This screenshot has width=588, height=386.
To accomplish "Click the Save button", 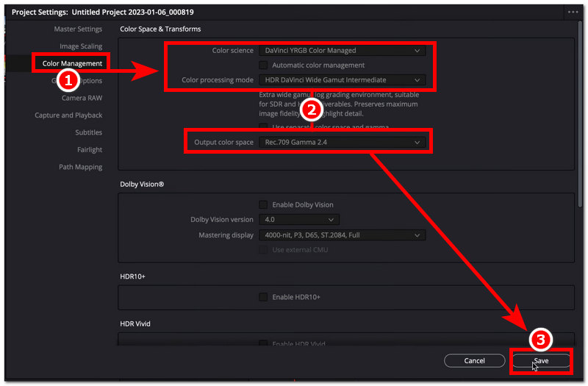I will click(541, 360).
